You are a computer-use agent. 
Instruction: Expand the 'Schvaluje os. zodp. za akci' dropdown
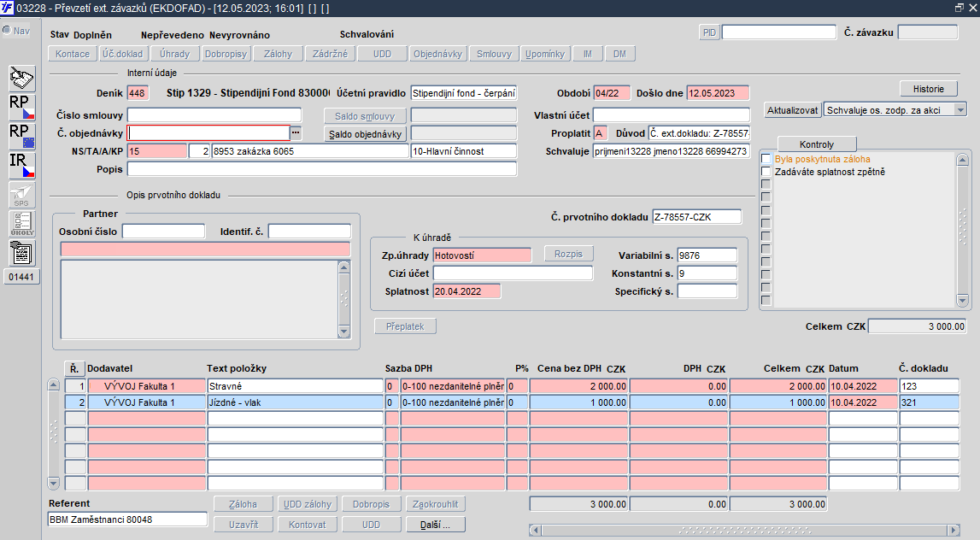click(x=960, y=110)
